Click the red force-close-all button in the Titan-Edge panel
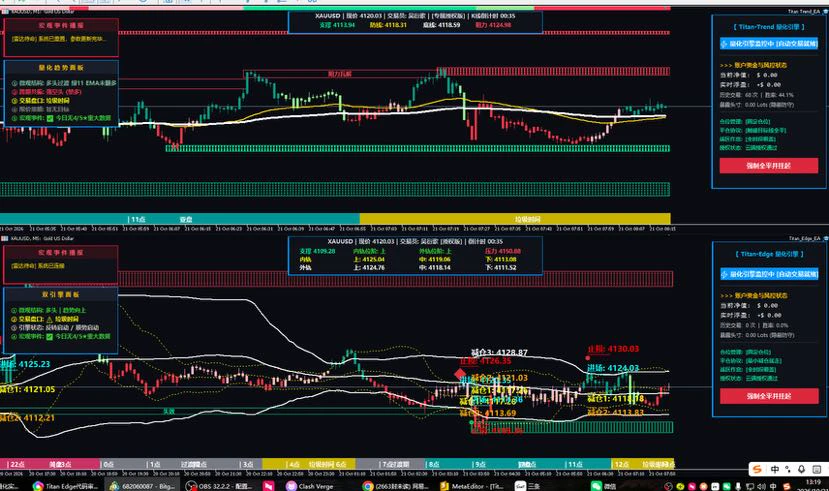Screen dimensions: 829x491 (x=769, y=396)
